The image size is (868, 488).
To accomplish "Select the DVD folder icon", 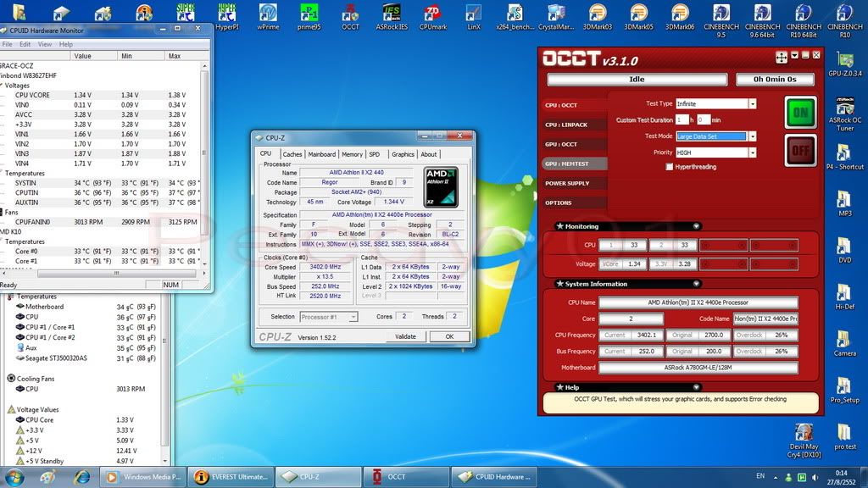I will pos(845,250).
